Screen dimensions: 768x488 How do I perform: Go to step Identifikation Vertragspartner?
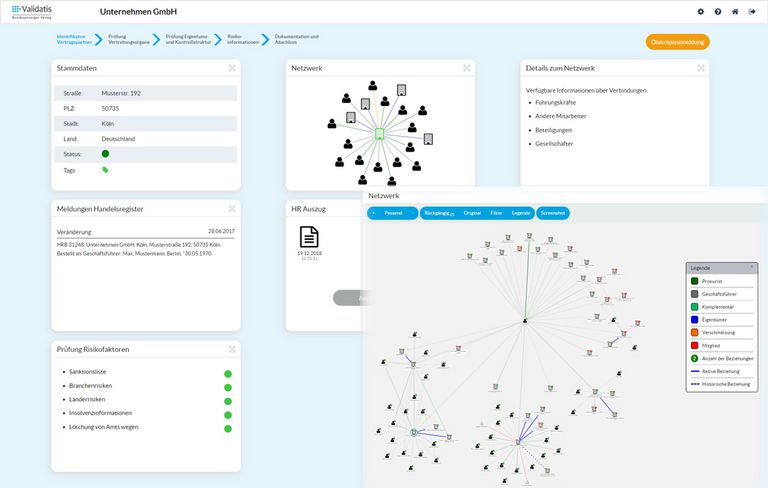(74, 39)
